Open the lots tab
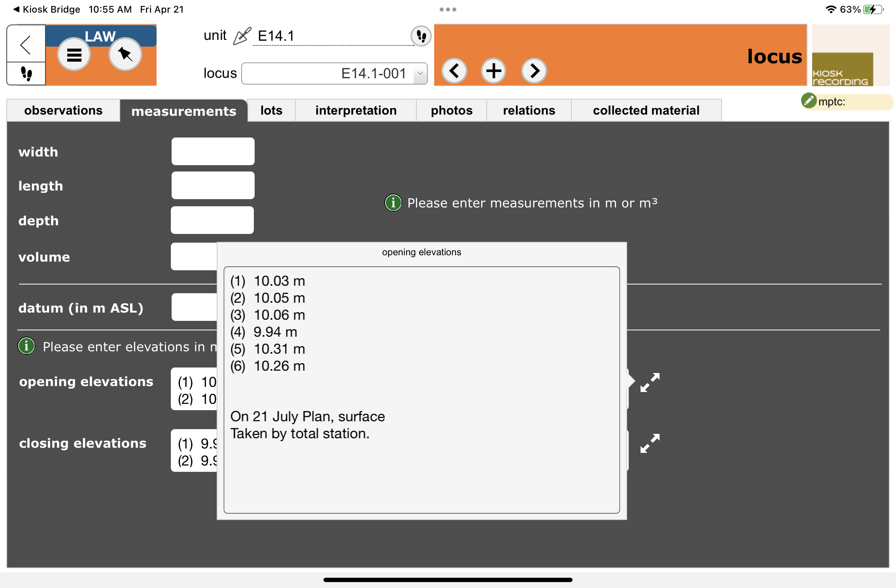Screen dimensions: 896x588 [271, 110]
